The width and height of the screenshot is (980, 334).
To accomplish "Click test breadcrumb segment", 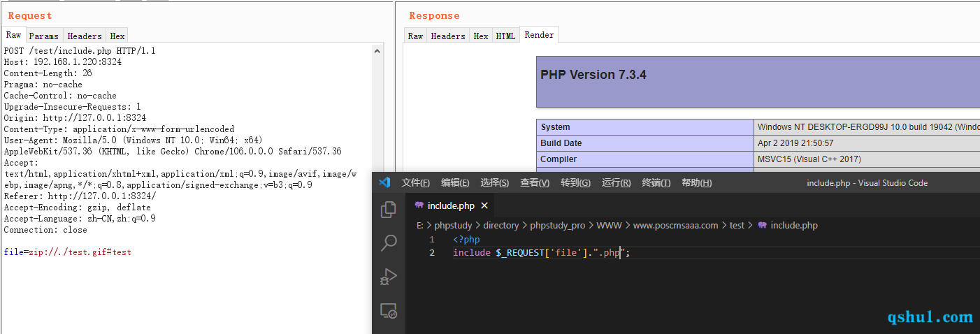I will point(737,225).
